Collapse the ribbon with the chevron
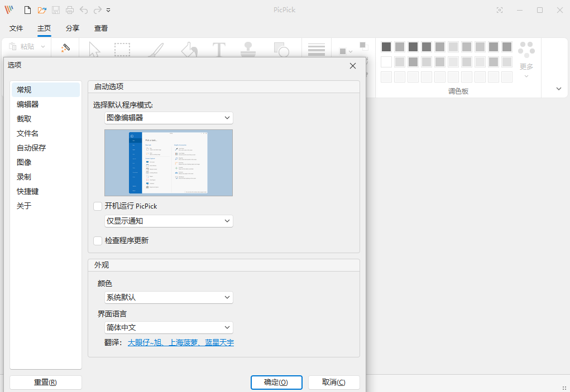Viewport: 570px width, 392px height. (x=559, y=89)
